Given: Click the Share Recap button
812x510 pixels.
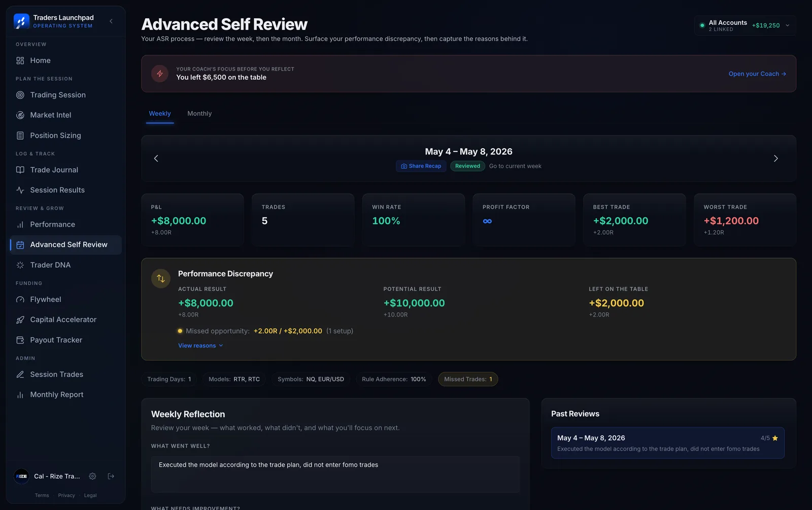Looking at the screenshot, I should pos(421,166).
